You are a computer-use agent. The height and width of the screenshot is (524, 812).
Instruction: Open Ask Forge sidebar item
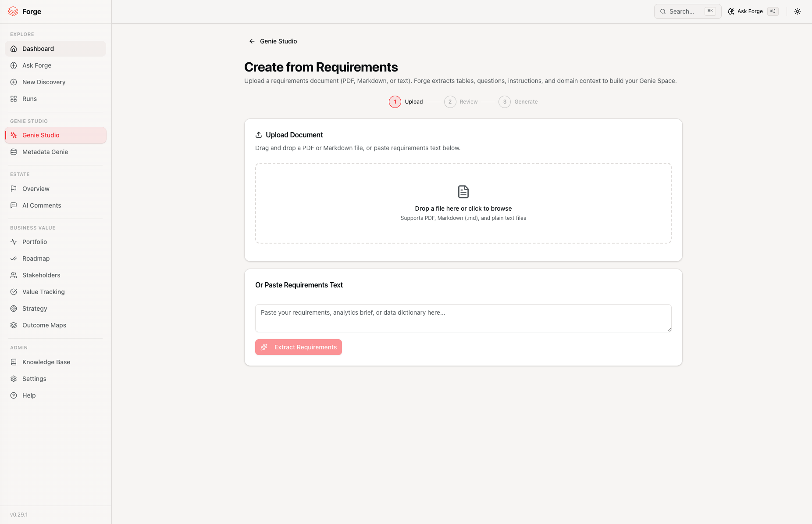click(x=55, y=65)
